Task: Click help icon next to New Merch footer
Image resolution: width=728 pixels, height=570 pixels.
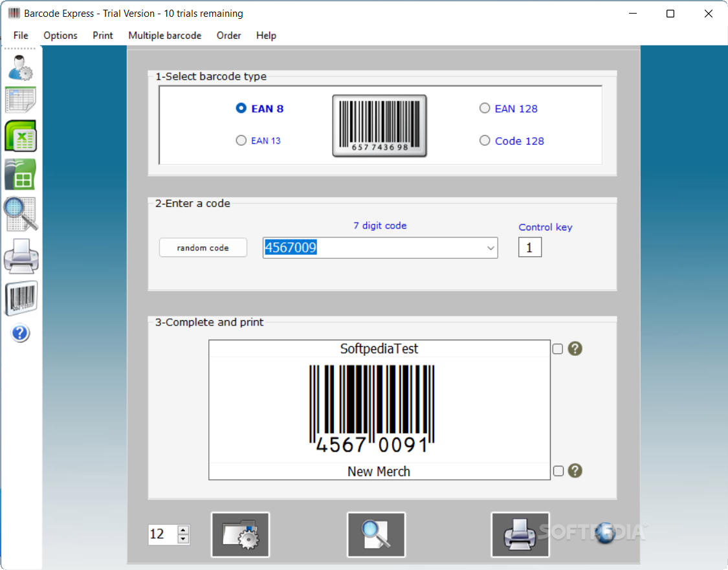Action: [x=575, y=470]
